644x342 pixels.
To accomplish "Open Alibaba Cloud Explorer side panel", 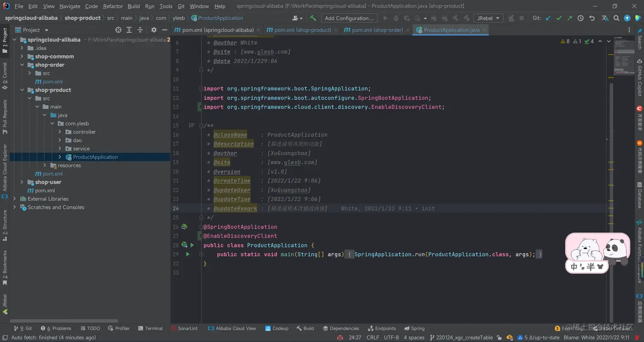I will (5, 171).
